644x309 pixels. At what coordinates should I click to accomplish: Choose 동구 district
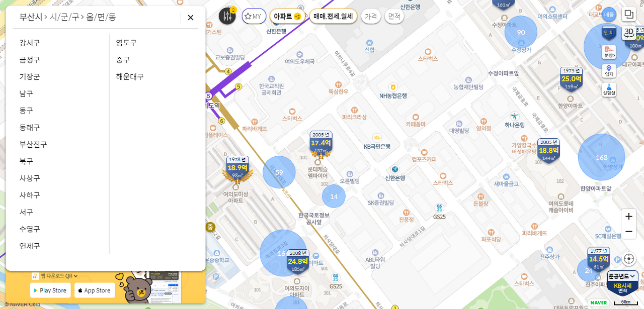(x=26, y=110)
